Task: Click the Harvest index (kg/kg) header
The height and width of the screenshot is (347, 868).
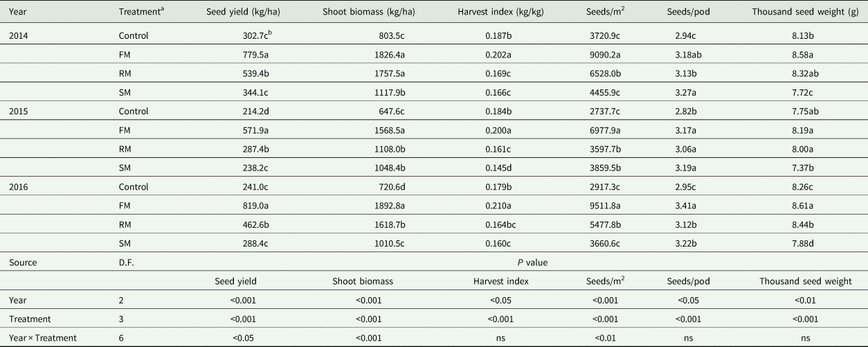Action: (x=497, y=13)
